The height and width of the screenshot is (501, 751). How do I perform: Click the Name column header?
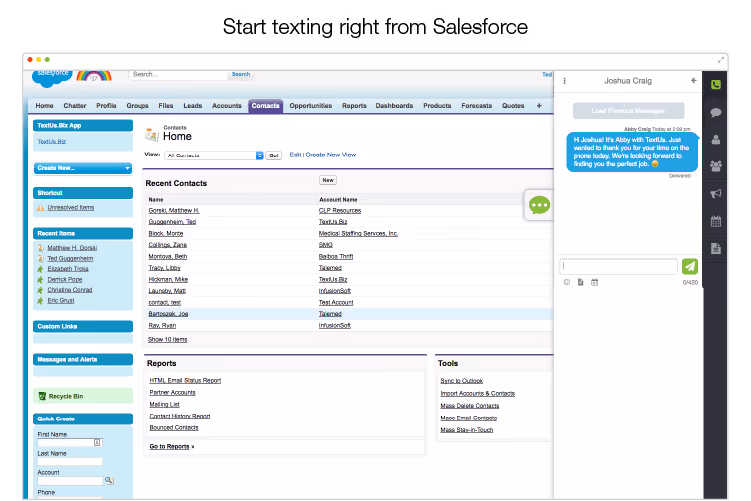[156, 199]
